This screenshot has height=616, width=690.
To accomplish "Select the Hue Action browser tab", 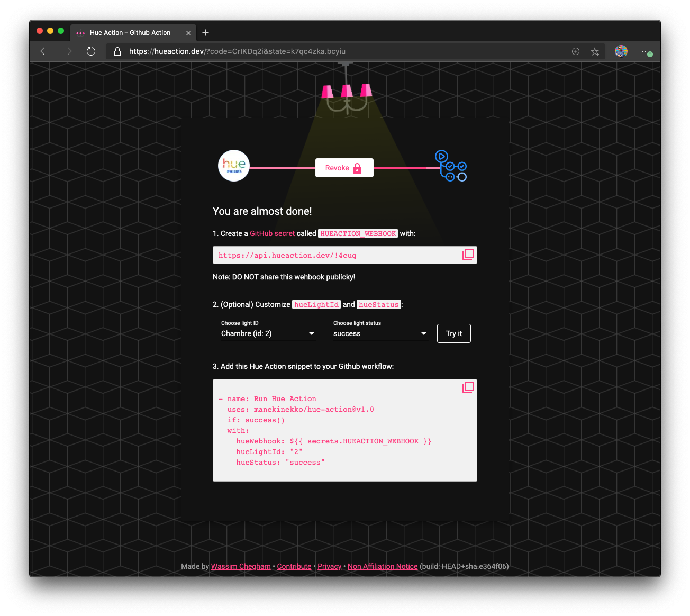I will 130,33.
